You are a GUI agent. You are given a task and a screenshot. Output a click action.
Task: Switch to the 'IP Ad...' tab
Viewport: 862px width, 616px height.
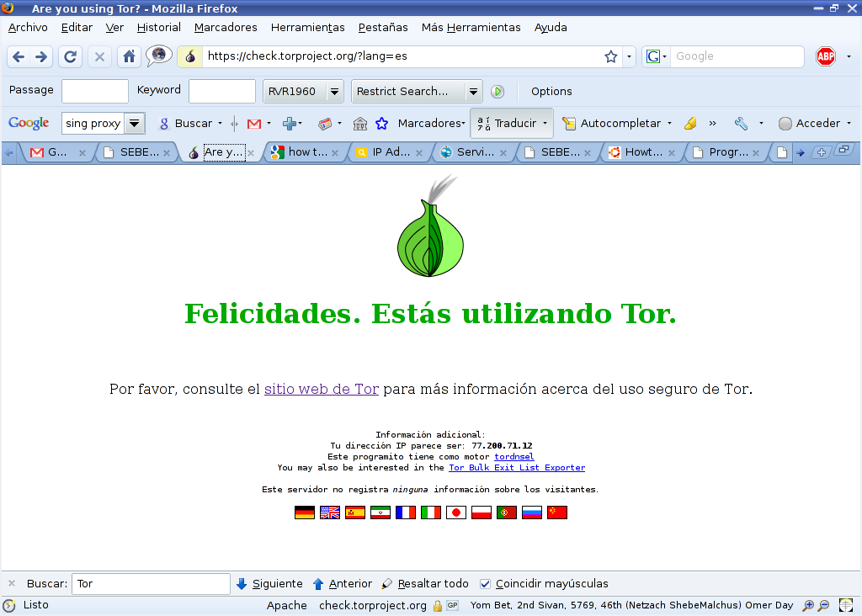(388, 152)
